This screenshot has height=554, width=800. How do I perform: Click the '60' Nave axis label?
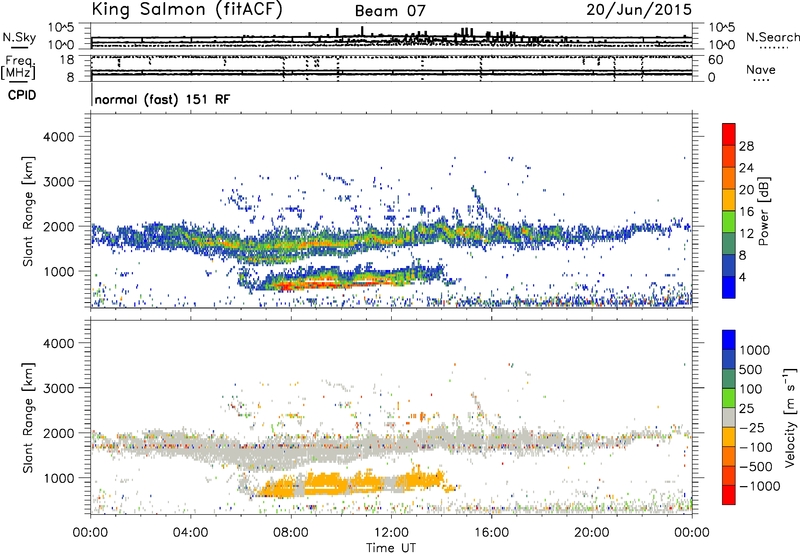click(x=716, y=60)
